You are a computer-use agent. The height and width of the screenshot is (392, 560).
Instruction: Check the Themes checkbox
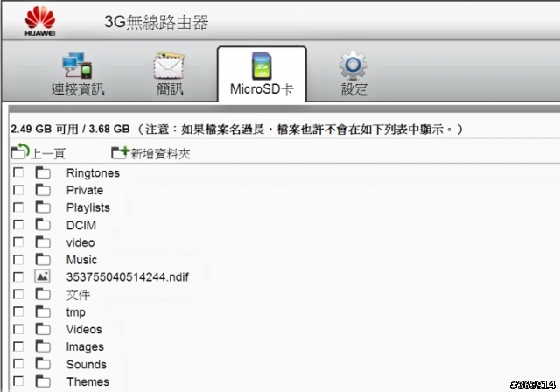click(18, 381)
